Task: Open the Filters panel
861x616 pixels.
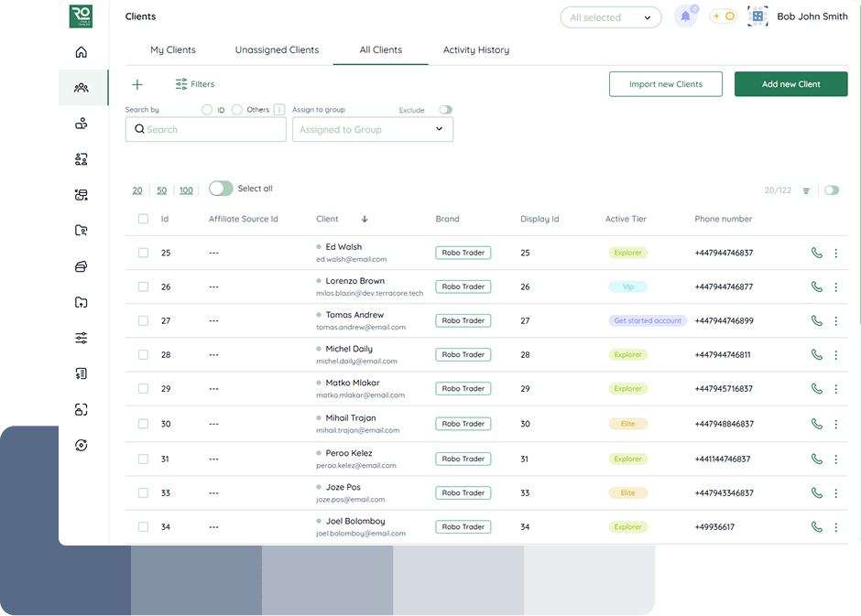Action: click(x=195, y=84)
